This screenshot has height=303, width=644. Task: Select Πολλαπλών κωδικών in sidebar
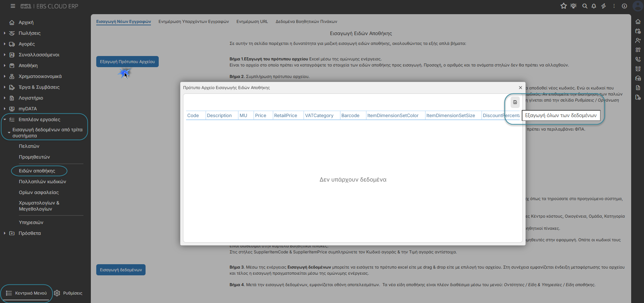pos(43,182)
